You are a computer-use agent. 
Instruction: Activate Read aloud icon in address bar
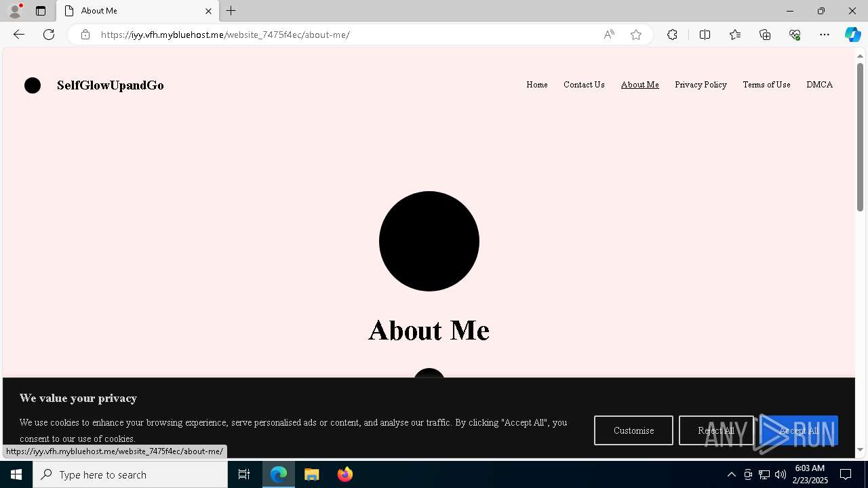coord(609,35)
